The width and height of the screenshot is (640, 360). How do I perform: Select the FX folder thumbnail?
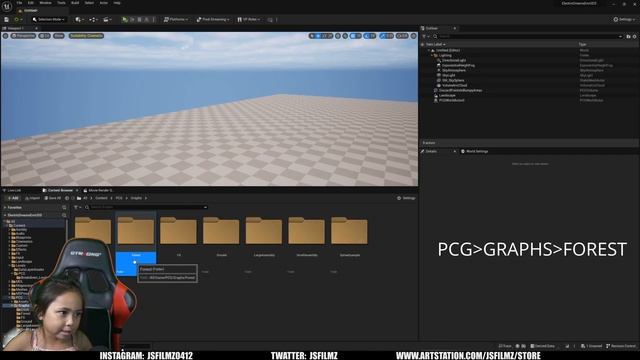click(x=178, y=231)
